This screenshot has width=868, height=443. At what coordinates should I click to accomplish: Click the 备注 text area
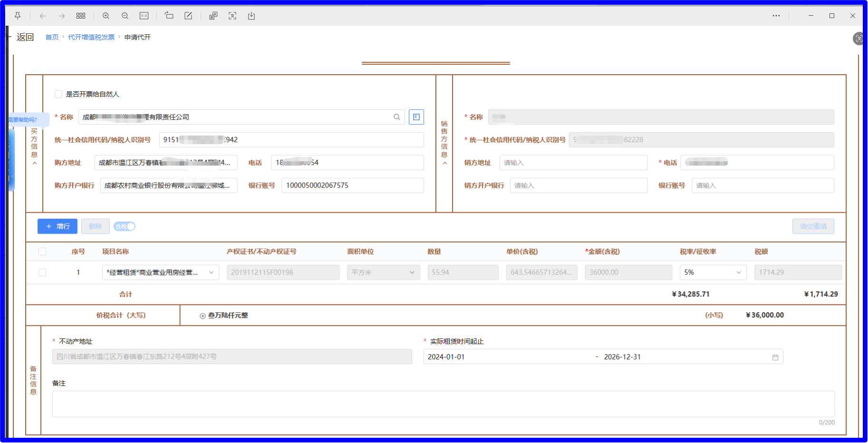pos(443,404)
